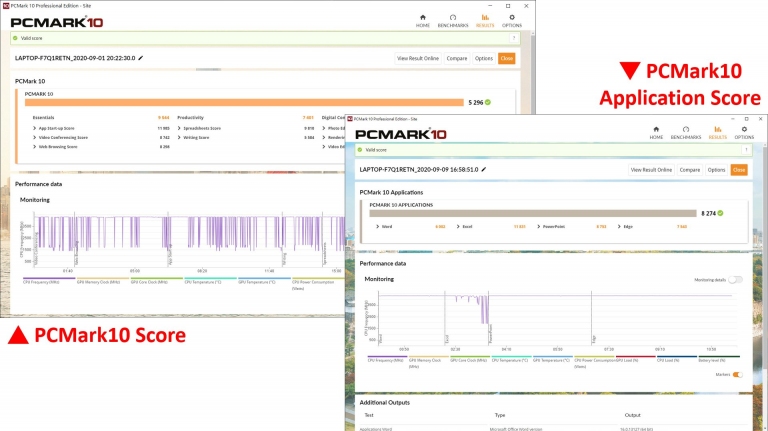
Task: Click the Excel marker line in chart
Action: coord(445,317)
